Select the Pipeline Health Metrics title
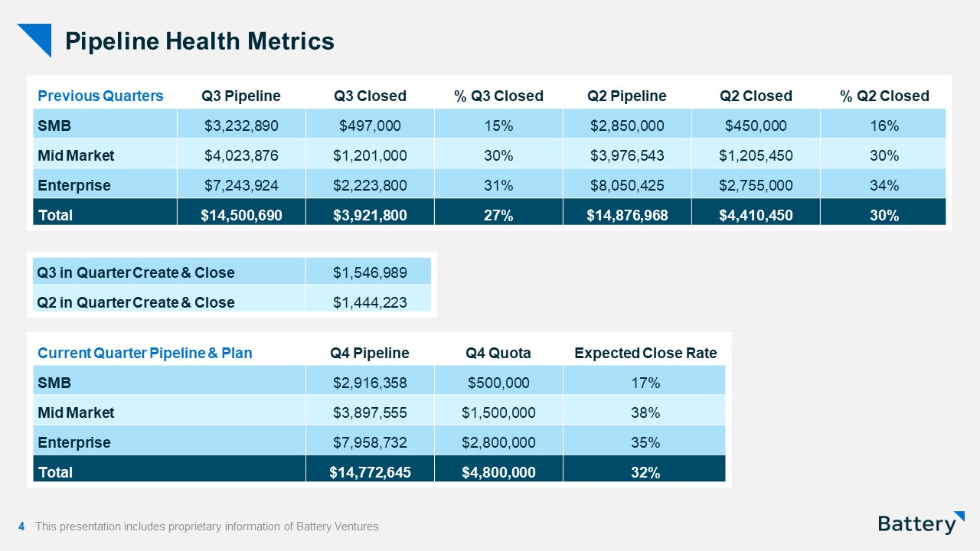Viewport: 980px width, 551px height. [x=200, y=41]
